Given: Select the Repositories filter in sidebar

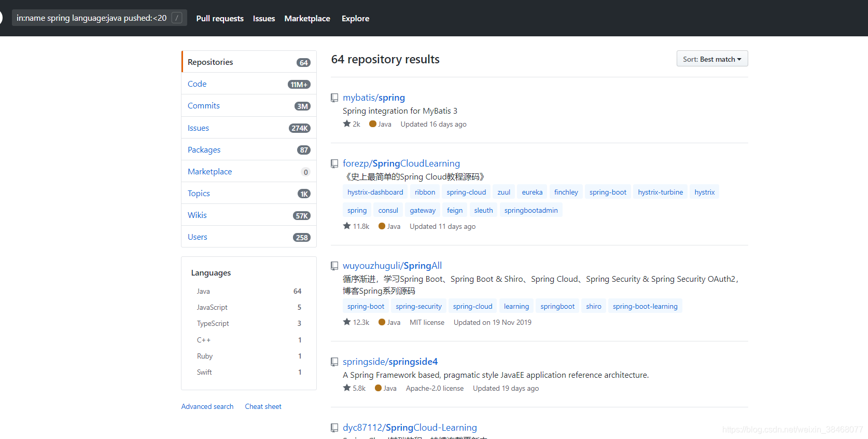Looking at the screenshot, I should pos(249,62).
